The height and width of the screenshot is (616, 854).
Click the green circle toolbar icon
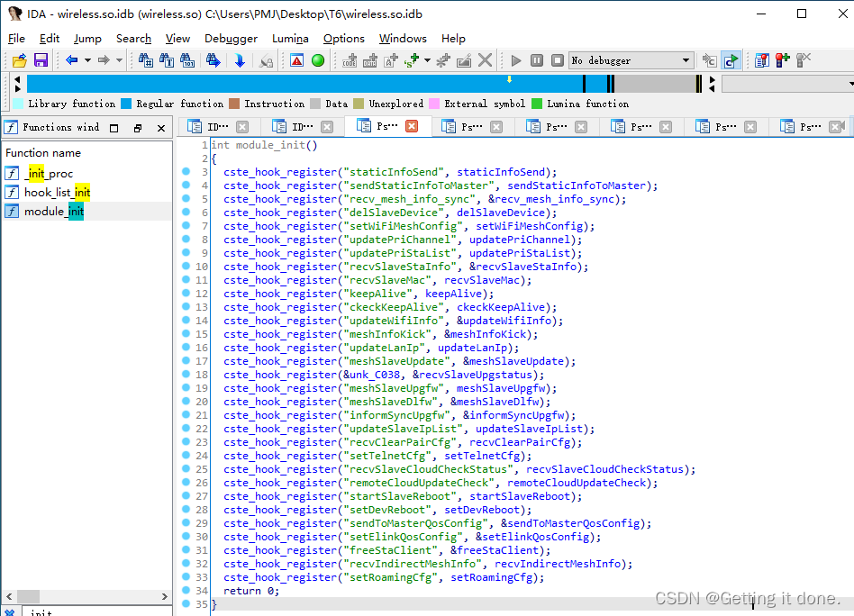[318, 60]
